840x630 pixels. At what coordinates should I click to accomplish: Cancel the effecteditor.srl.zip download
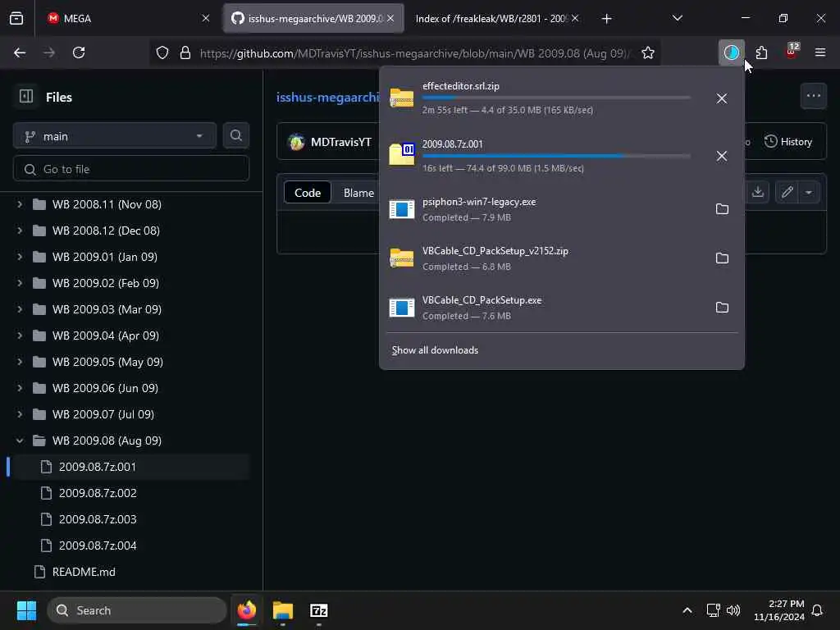[722, 98]
